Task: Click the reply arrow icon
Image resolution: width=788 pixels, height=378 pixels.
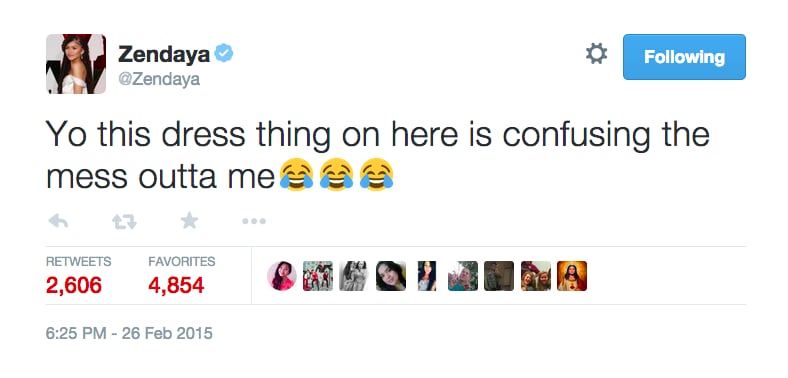Action: (x=58, y=221)
